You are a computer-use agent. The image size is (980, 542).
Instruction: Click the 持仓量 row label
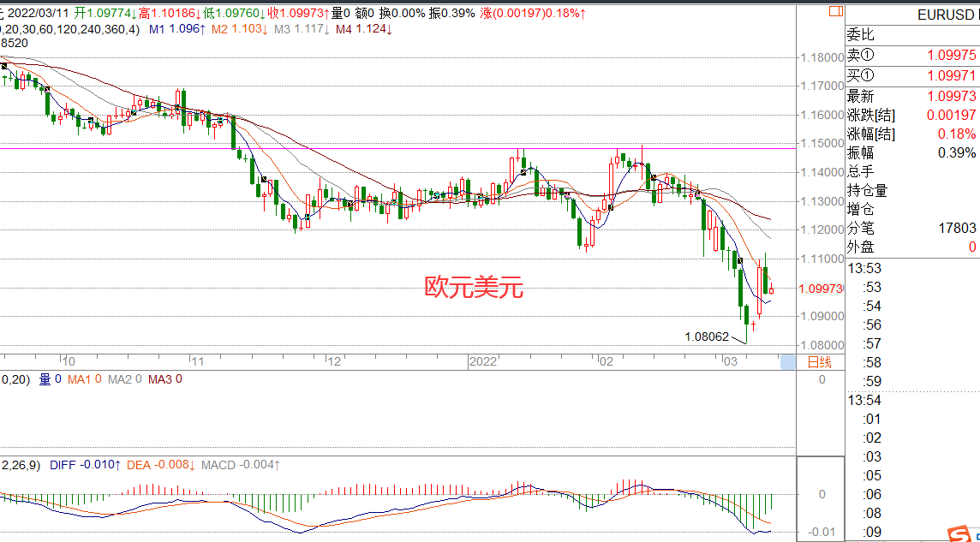click(x=867, y=190)
